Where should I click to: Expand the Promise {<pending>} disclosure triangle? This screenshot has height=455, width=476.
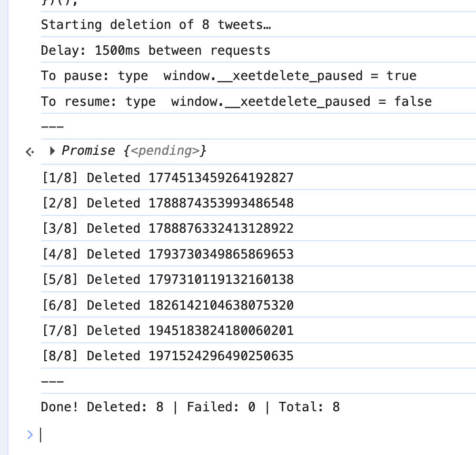[52, 151]
